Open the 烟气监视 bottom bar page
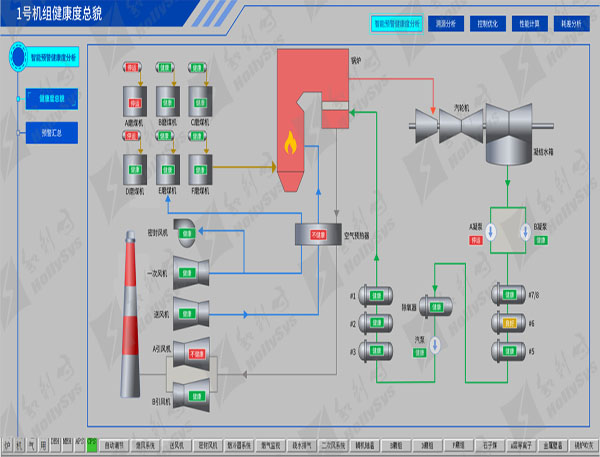Screen dimensions: 600x457 [x=271, y=446]
